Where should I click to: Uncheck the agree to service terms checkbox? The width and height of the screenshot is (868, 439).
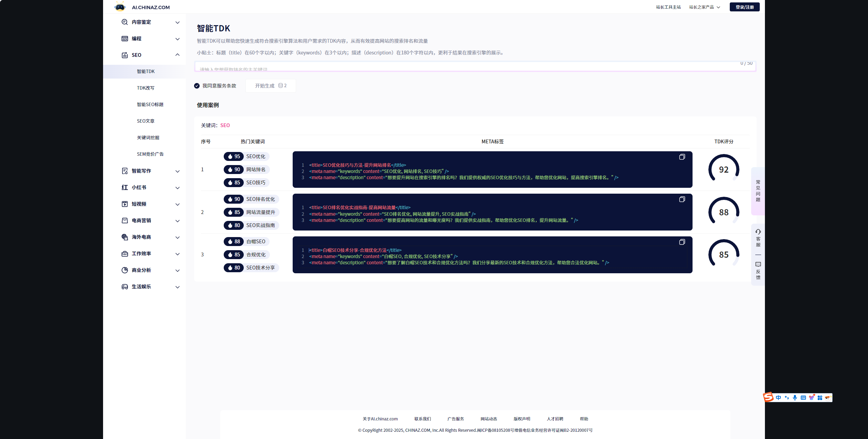coord(197,86)
